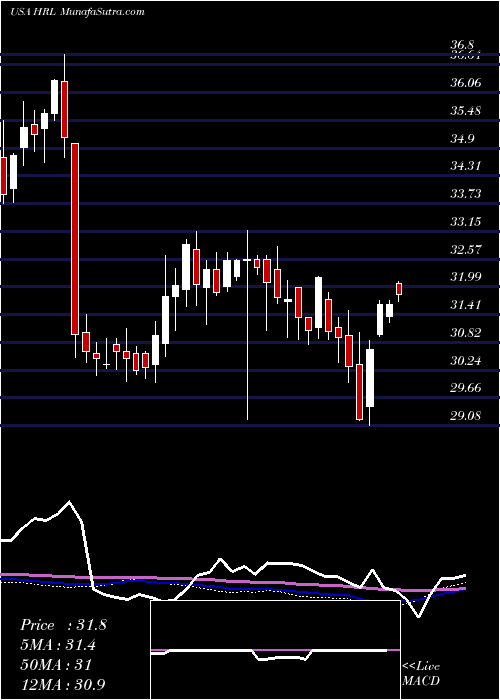
Task: Click the 36.06 price axis label
Action: (x=466, y=83)
